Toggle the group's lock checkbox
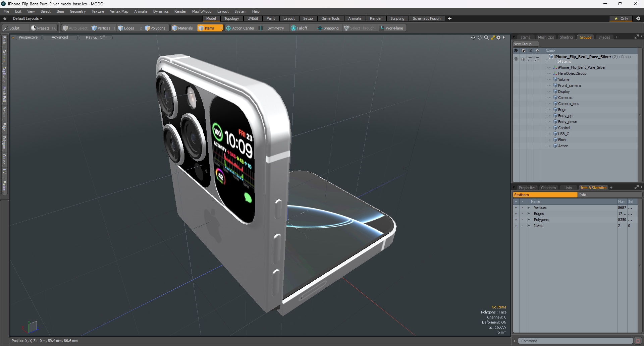This screenshot has height=346, width=644. click(537, 59)
